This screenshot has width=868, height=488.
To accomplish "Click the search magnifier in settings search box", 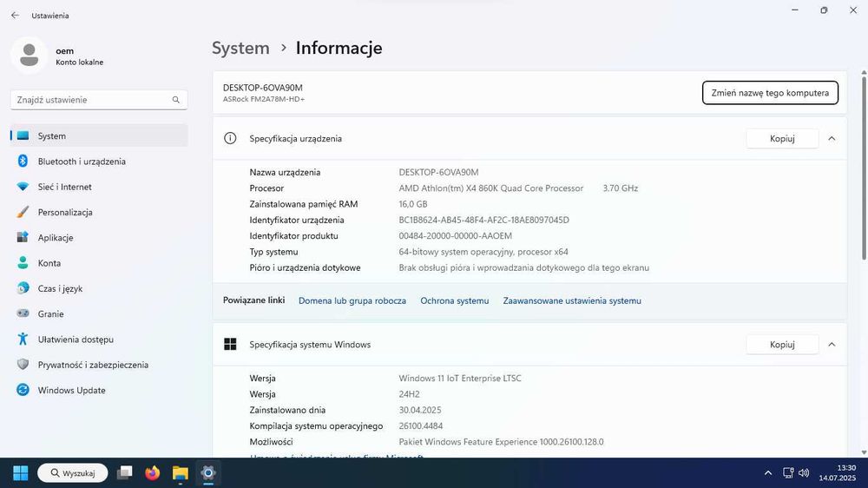I will point(175,100).
